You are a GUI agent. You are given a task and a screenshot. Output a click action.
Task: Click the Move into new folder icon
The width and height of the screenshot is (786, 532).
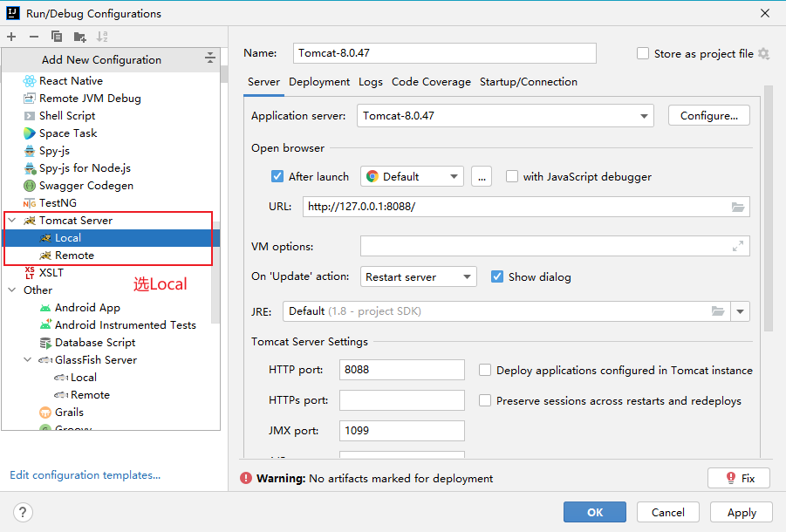[79, 37]
